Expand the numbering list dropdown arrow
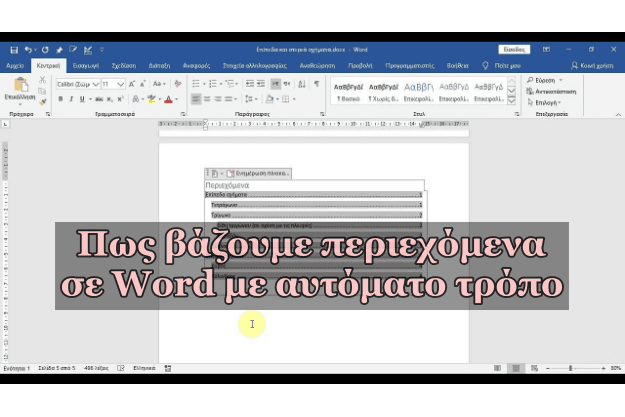This screenshot has height=417, width=625. pyautogui.click(x=221, y=84)
